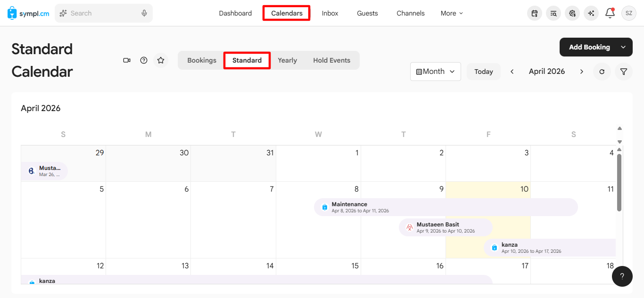Open the Maintenance booking event

point(446,207)
